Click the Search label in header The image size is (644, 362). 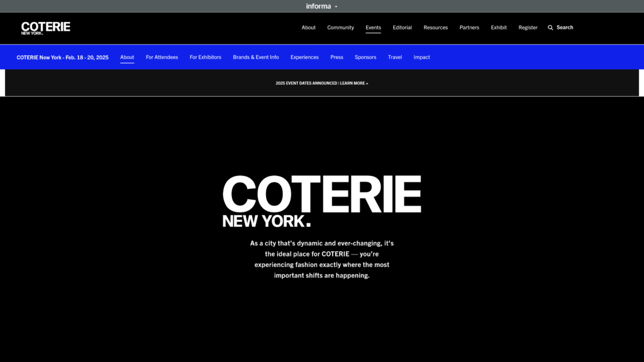click(x=565, y=28)
